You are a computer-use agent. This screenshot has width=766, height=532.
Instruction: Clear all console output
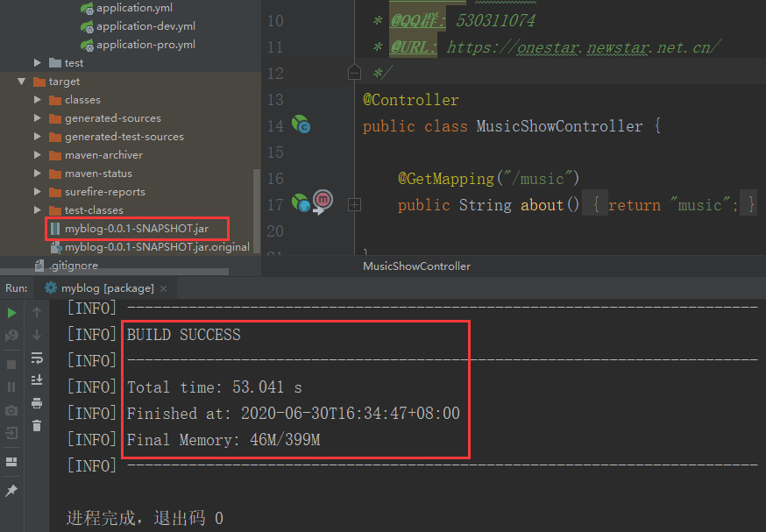37,425
